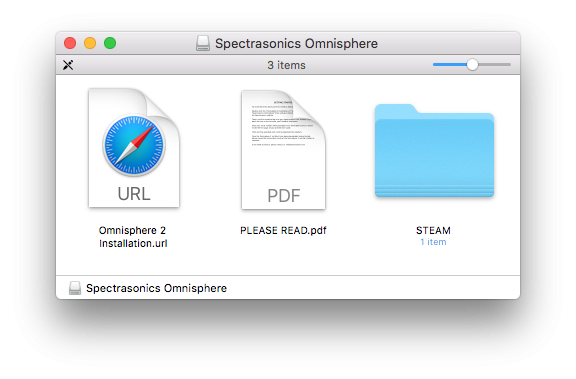
Task: Click the disk icon in the path bar
Action: point(75,288)
